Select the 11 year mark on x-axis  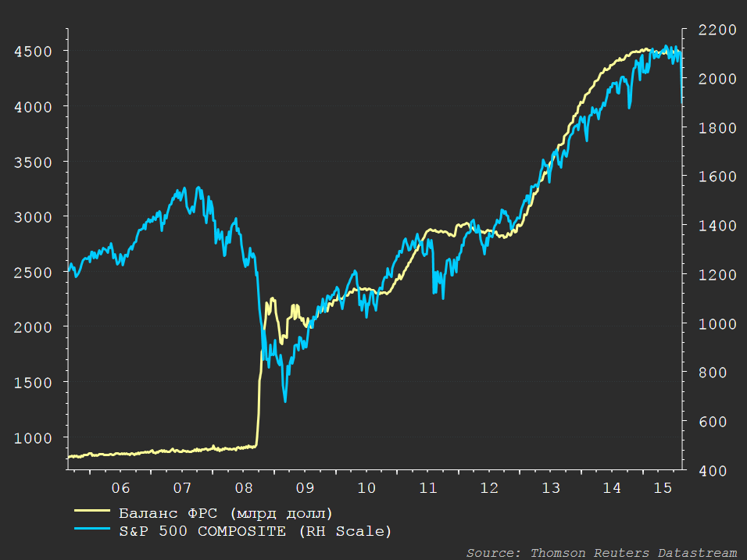(427, 488)
